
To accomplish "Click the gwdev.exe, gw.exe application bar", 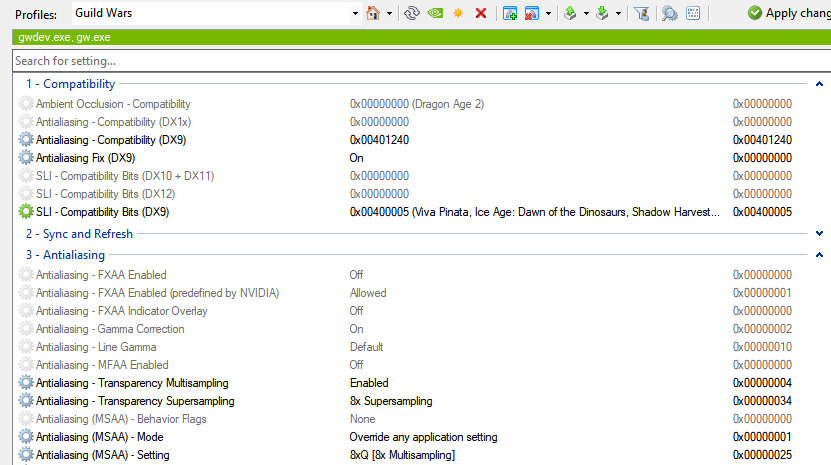I will point(422,37).
